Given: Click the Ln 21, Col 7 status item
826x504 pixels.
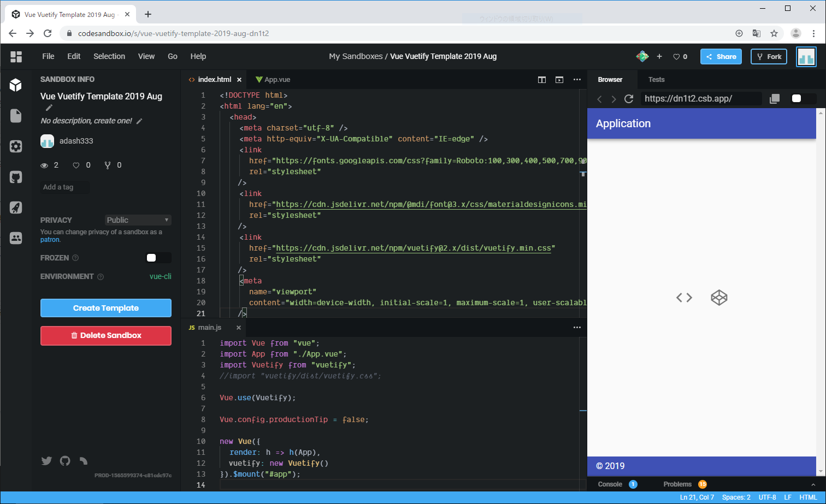Looking at the screenshot, I should (x=697, y=497).
